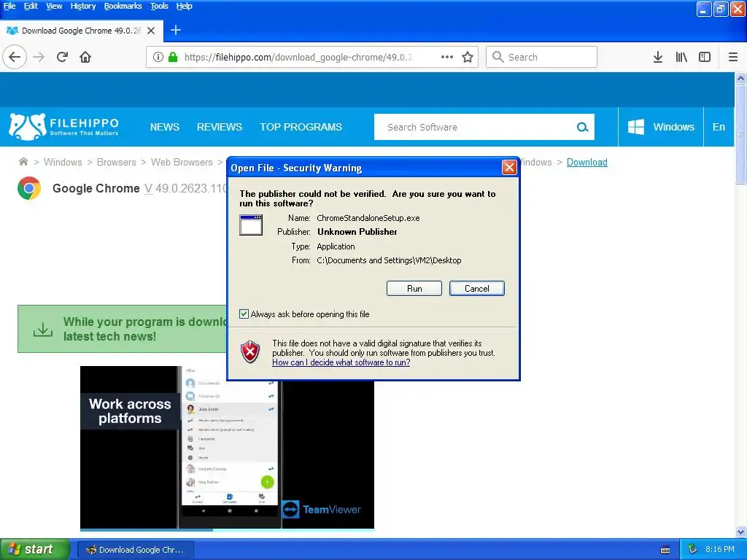Run the ChromeStandaloneSetup.exe file

(414, 289)
